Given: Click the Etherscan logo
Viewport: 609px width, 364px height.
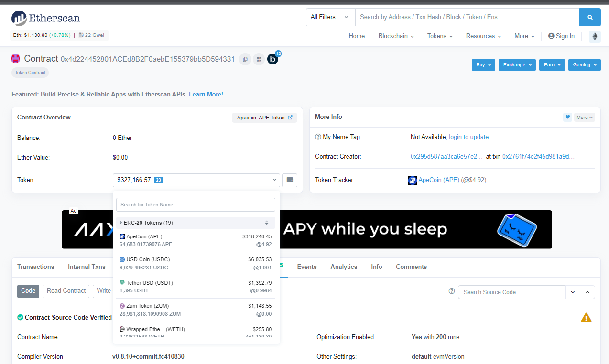Looking at the screenshot, I should (x=46, y=18).
